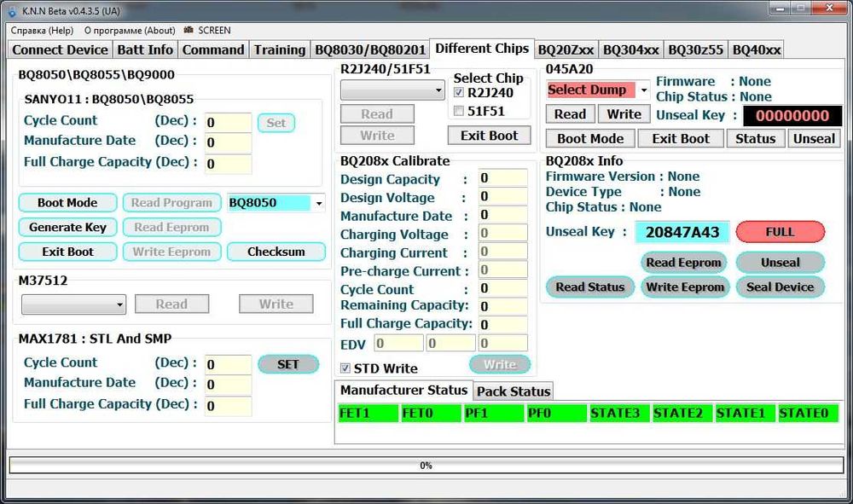Switch to the BQ20Zxx tab

(x=566, y=49)
